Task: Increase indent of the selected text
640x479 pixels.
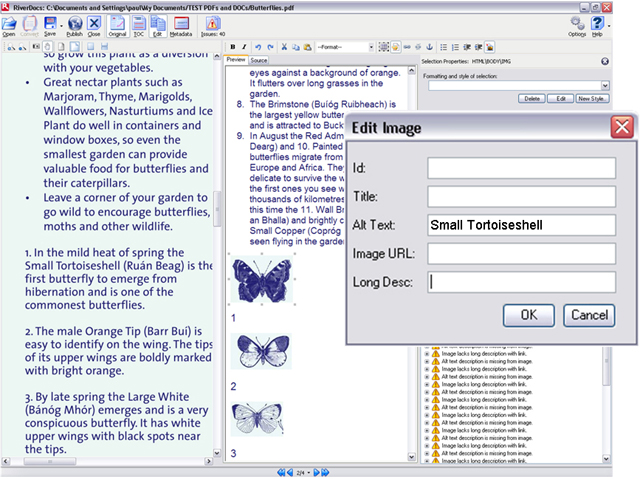Action: click(x=478, y=47)
